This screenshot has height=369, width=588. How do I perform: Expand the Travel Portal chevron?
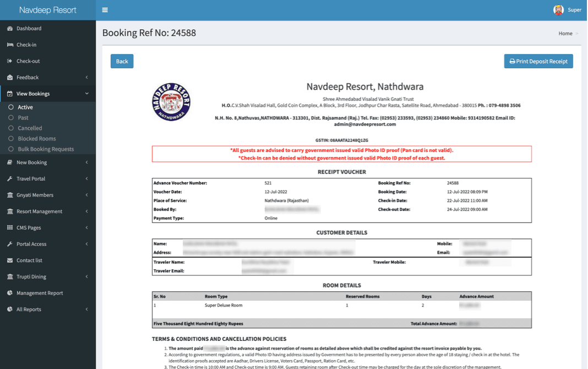tap(86, 179)
